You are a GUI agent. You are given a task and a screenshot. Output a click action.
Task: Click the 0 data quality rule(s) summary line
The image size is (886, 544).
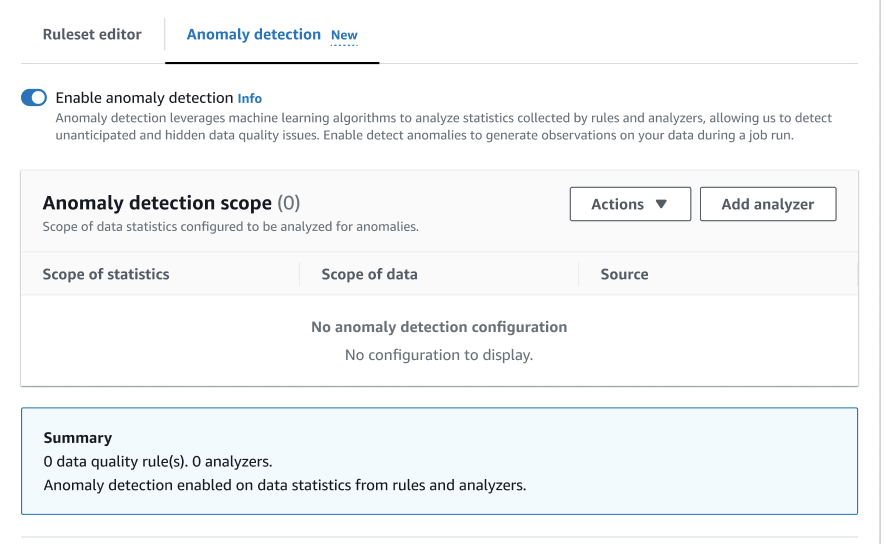[x=158, y=462]
